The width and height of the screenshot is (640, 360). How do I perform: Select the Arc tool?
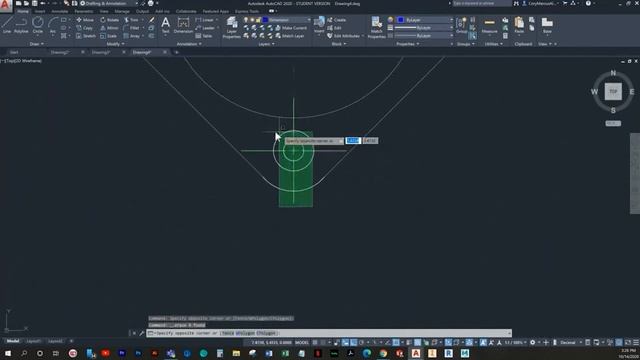click(x=53, y=25)
